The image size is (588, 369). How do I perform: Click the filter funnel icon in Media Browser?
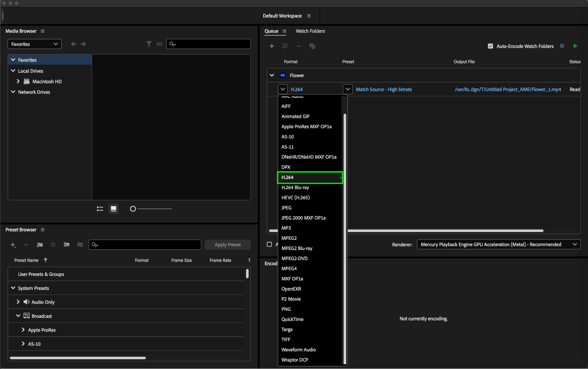coord(149,44)
